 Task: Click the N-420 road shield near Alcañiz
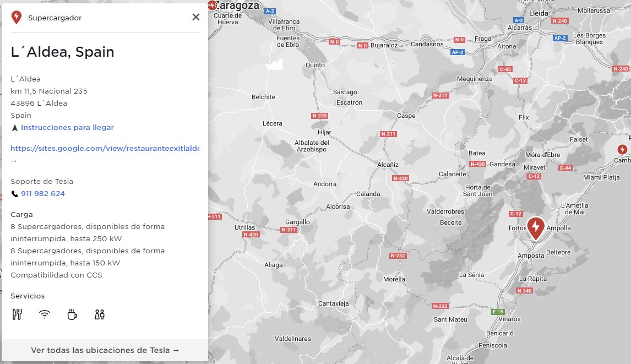click(400, 178)
